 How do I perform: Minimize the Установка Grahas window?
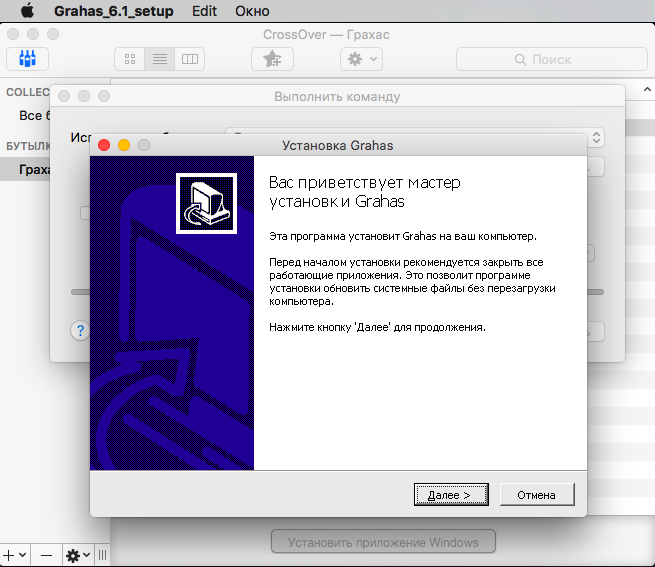[x=124, y=145]
